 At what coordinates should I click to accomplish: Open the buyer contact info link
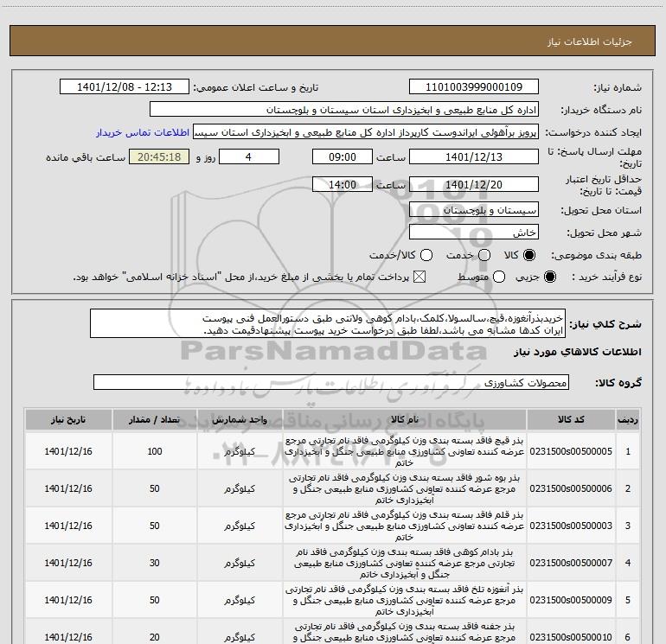143,132
